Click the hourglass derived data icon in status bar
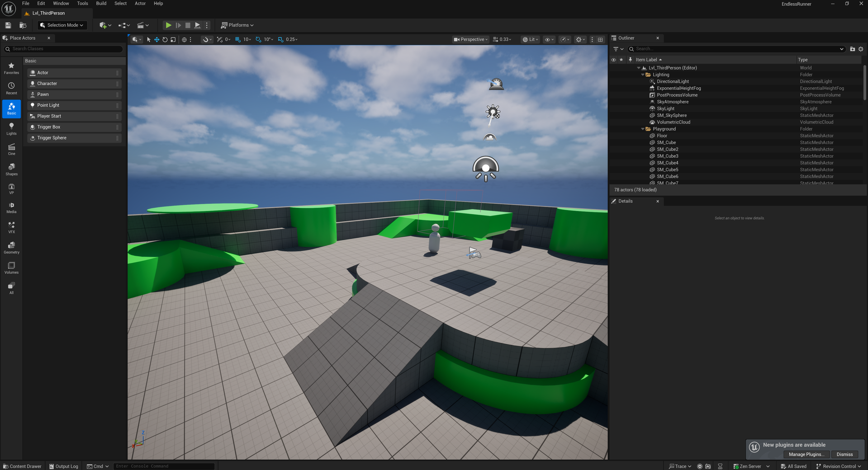This screenshot has height=470, width=868. click(720, 466)
